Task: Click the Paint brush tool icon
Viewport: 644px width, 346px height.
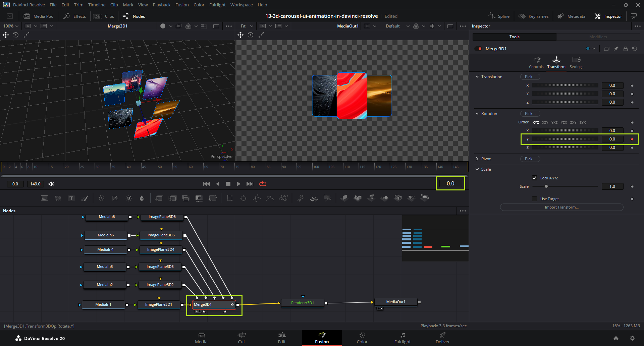Action: tap(85, 198)
